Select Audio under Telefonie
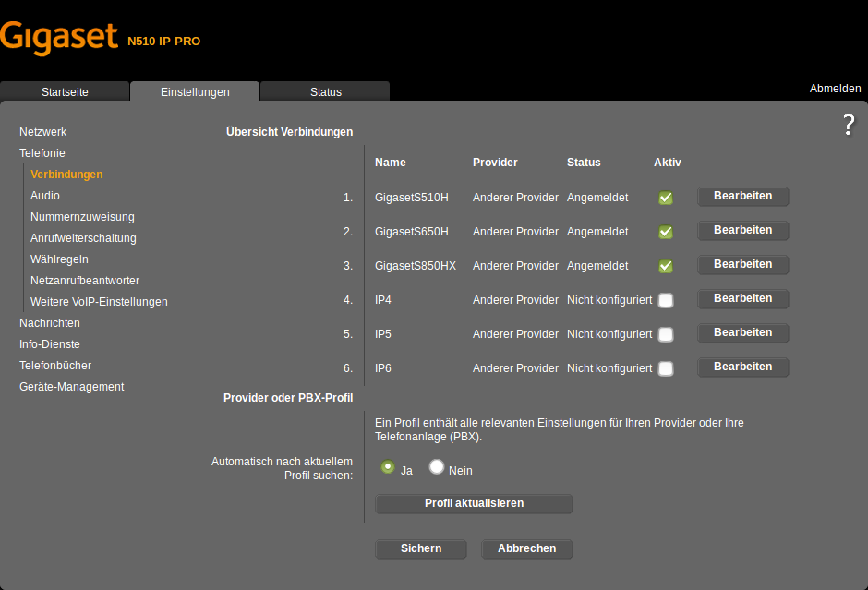The image size is (868, 590). (x=44, y=195)
